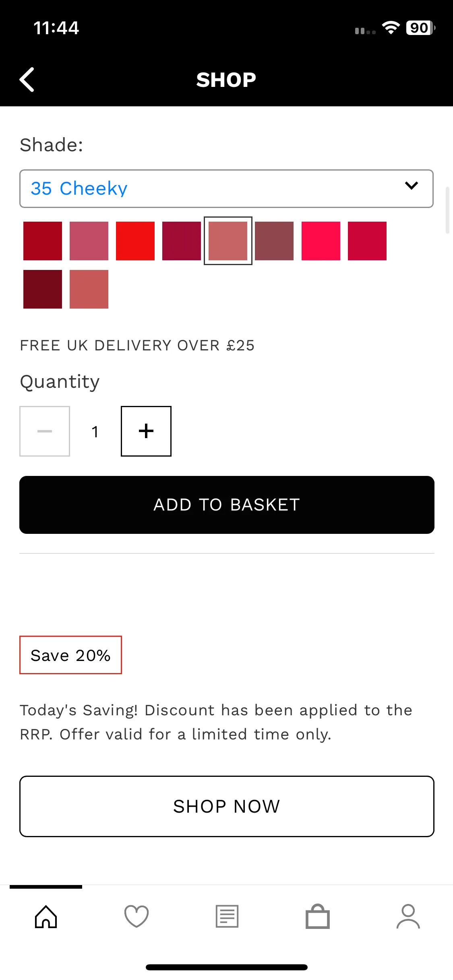453x980 pixels.
Task: Open the shopping basket icon
Action: [318, 916]
